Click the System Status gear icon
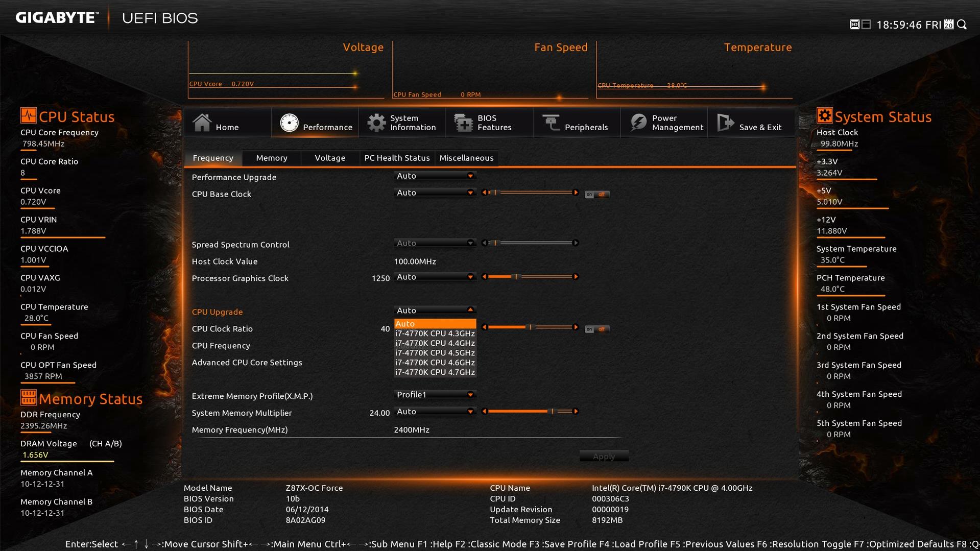This screenshot has width=980, height=551. pyautogui.click(x=824, y=115)
